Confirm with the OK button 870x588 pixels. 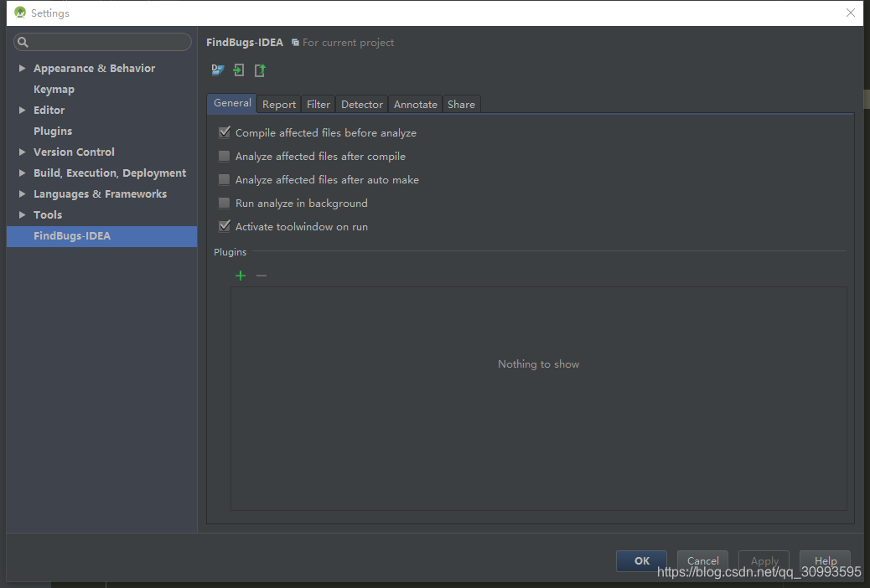tap(641, 561)
